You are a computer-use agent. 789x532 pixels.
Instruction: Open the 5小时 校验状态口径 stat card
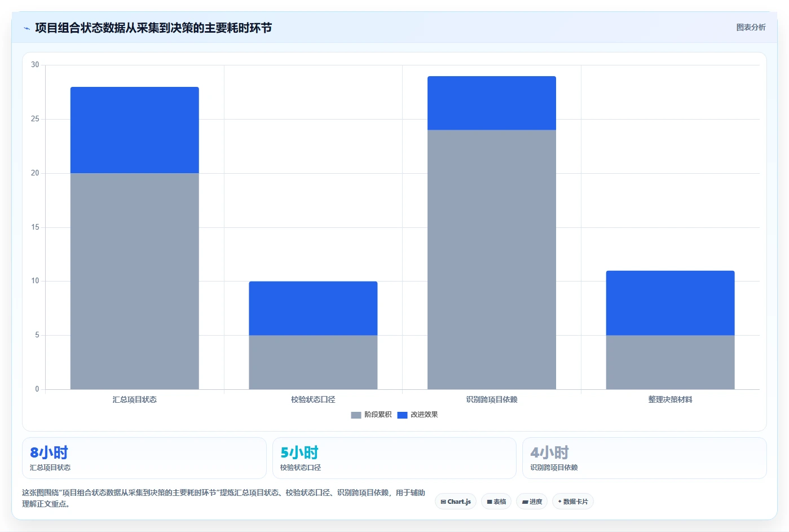coord(394,458)
